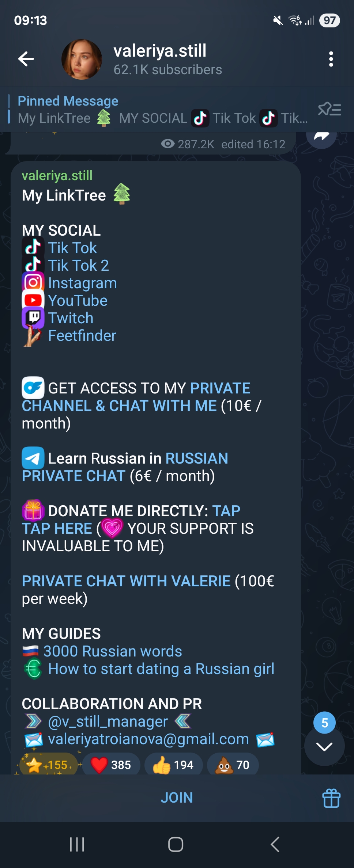The image size is (354, 868).
Task: Open the three-dot channel options menu
Action: coord(331,59)
